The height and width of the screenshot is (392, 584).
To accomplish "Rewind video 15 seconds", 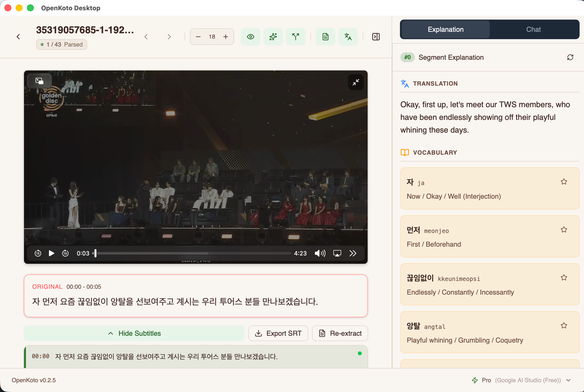I will pyautogui.click(x=38, y=253).
